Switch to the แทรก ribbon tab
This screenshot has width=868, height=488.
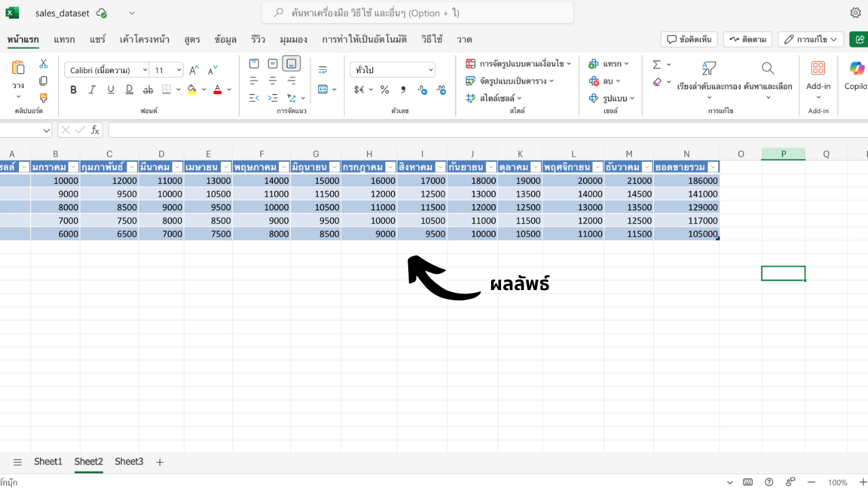(x=64, y=39)
